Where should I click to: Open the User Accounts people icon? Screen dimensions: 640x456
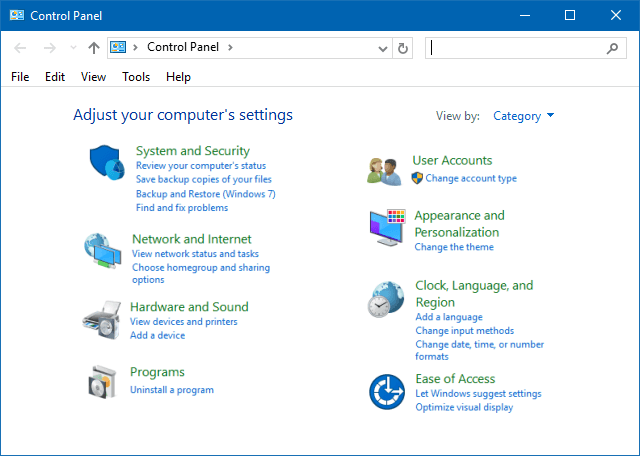384,171
